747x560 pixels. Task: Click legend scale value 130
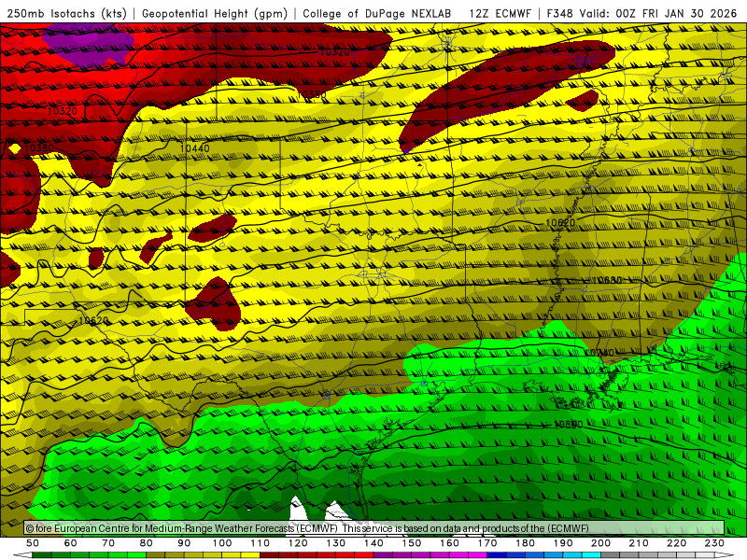(x=336, y=543)
